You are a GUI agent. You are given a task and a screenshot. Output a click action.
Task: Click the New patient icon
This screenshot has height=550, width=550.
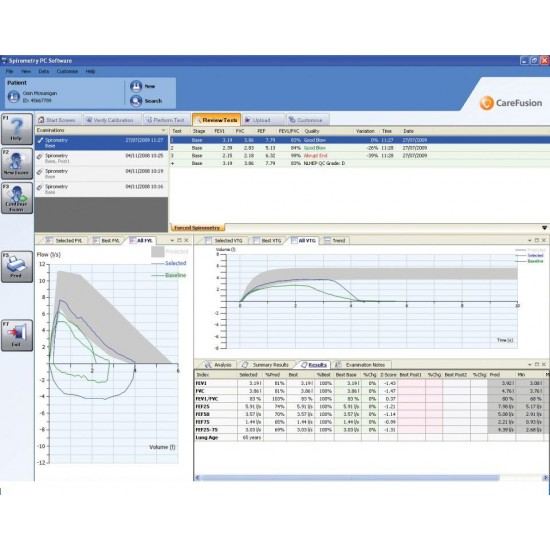(136, 86)
